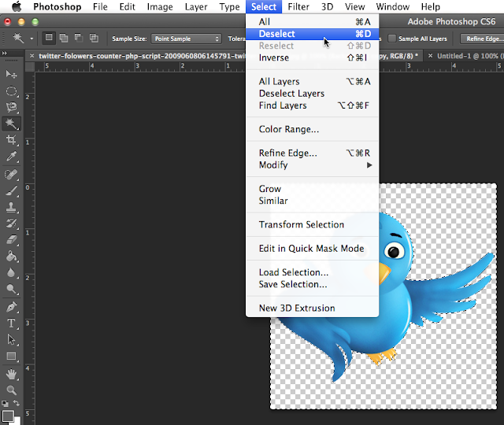Select the Clone Stamp tool

[x=11, y=207]
